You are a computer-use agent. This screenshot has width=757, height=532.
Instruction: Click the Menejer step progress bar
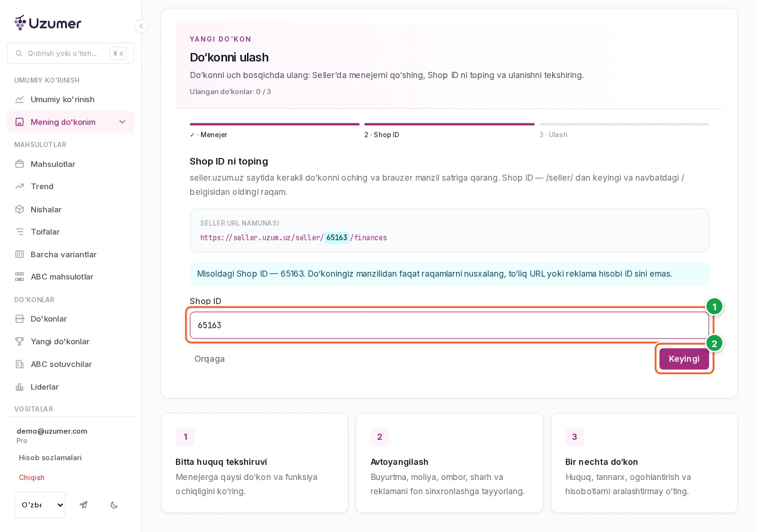click(x=274, y=124)
